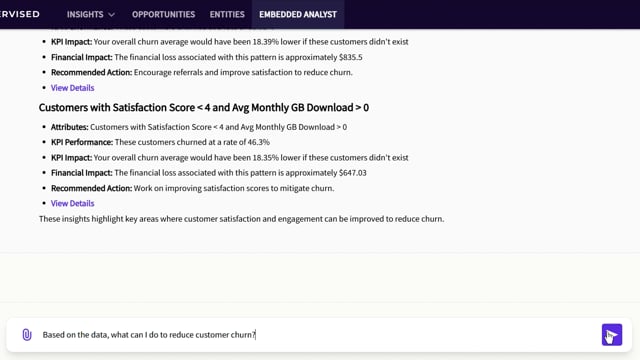Click the KPI Performance 46.3% churn line
The image size is (640, 360).
click(160, 142)
